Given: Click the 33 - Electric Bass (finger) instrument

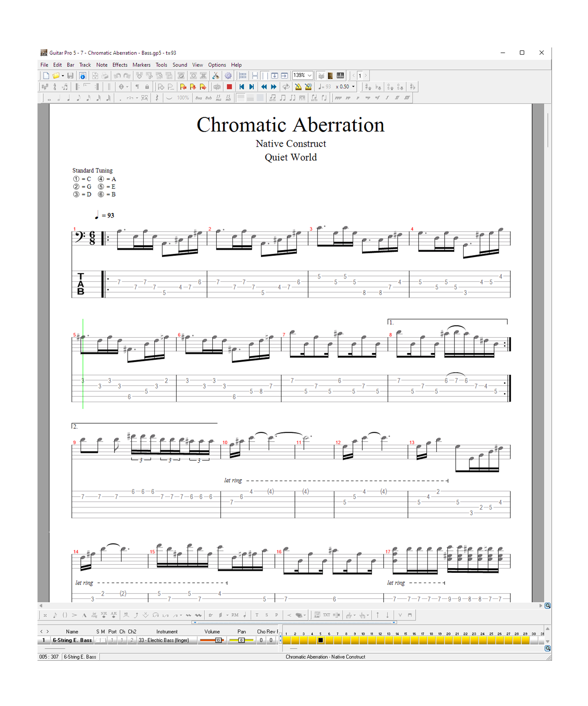Looking at the screenshot, I should click(x=164, y=640).
